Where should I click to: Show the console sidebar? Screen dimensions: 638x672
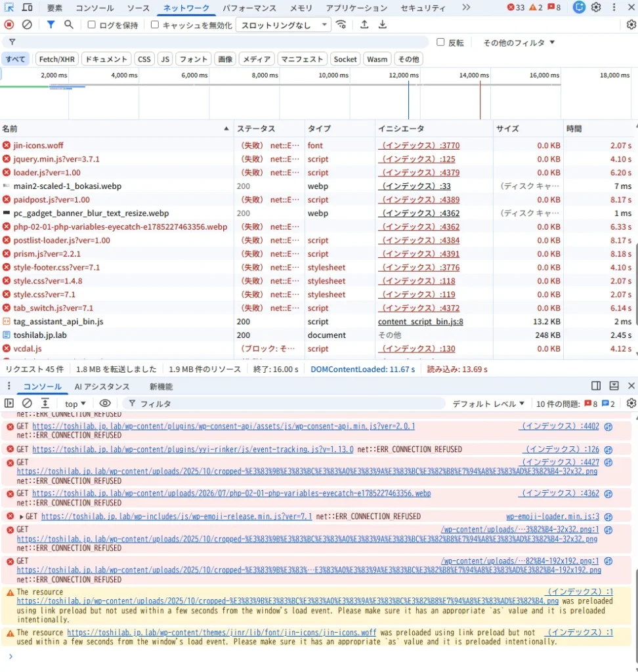point(9,404)
